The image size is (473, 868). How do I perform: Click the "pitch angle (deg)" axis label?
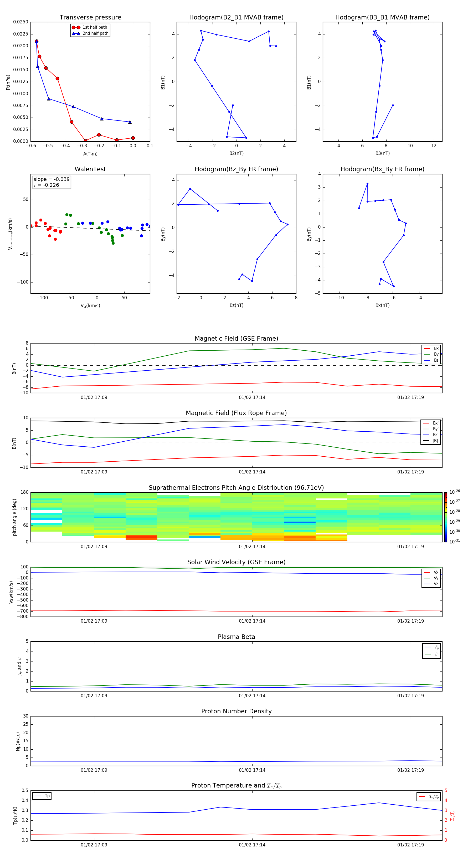pos(14,517)
